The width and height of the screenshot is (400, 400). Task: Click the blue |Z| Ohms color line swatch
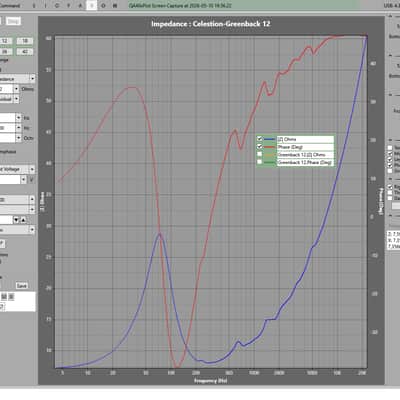(269, 139)
